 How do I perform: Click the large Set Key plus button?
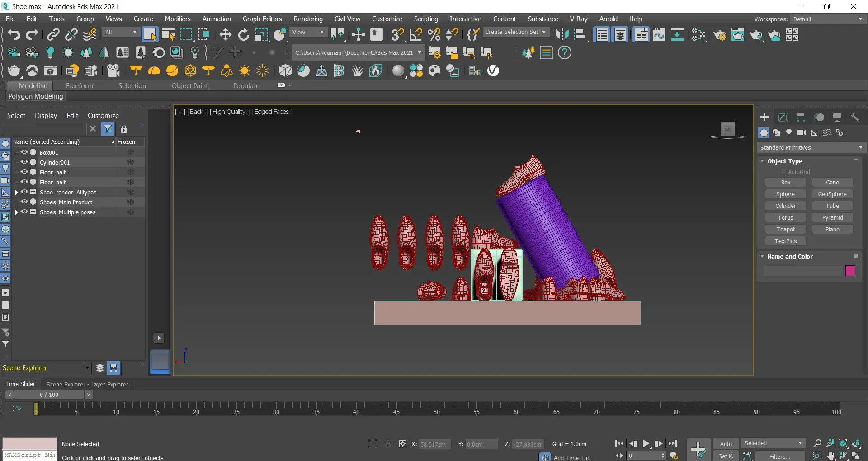(698, 449)
